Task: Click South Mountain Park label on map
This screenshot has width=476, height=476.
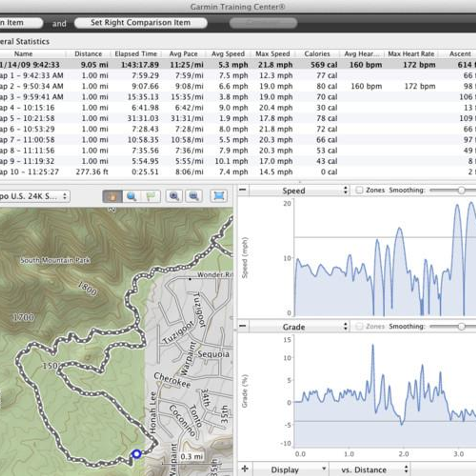Action: point(55,260)
